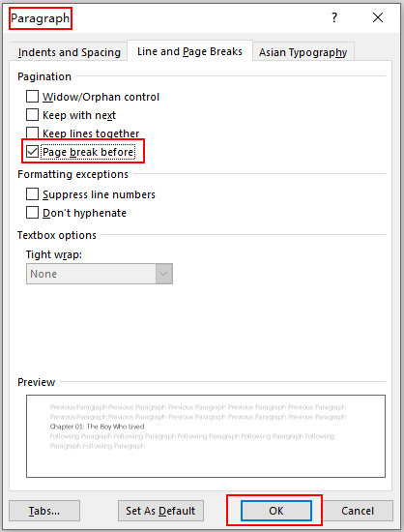Open the Asian Typography tab
Screen dimensions: 404x532
pyautogui.click(x=303, y=52)
